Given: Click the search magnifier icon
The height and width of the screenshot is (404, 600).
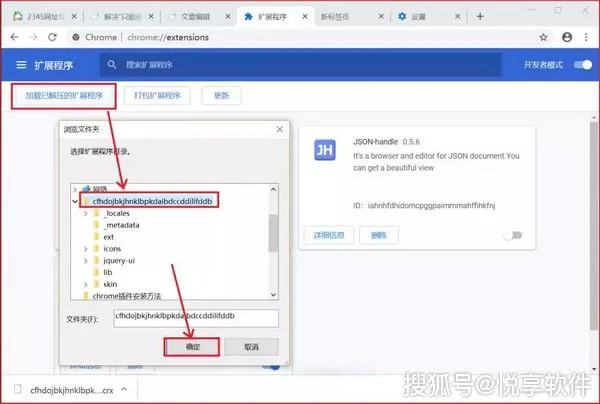Looking at the screenshot, I should click(111, 65).
